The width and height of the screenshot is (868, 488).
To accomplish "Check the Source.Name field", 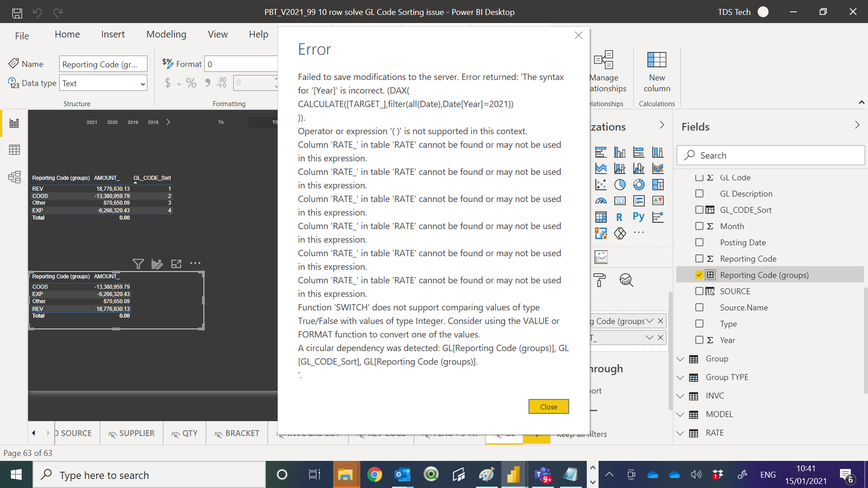I will tap(699, 307).
